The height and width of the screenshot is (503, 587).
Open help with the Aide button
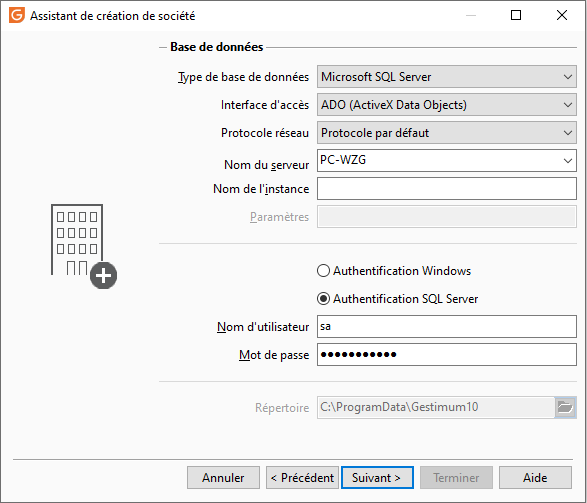point(535,478)
